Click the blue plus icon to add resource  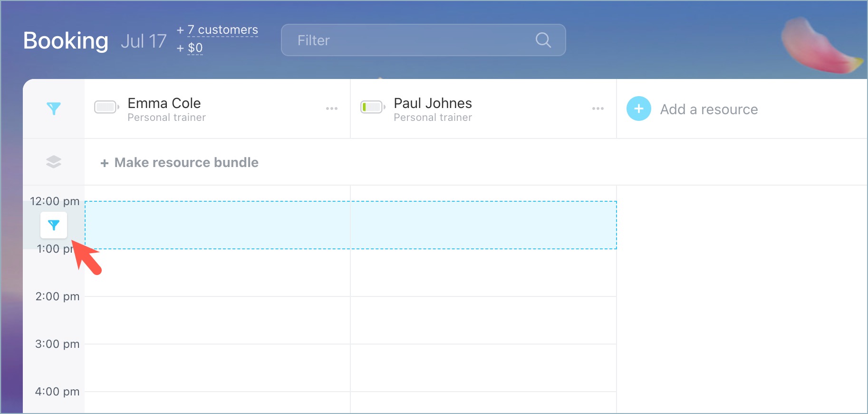click(x=638, y=109)
